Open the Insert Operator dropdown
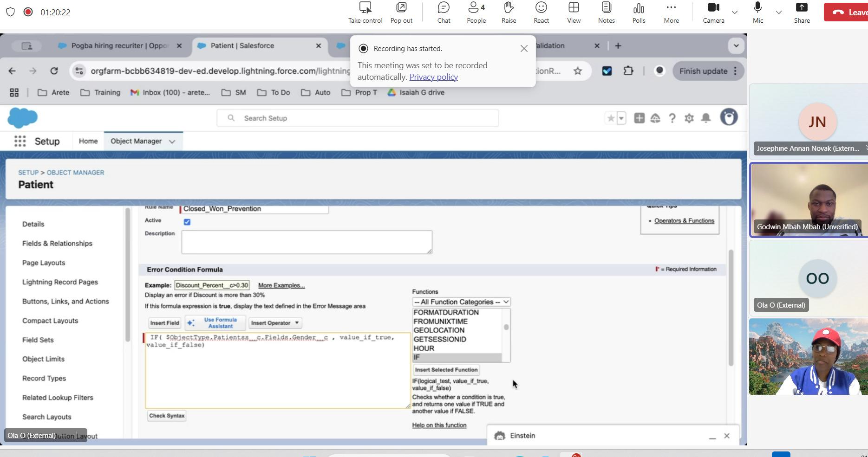Screen dimensions: 868x457 [x=275, y=322]
